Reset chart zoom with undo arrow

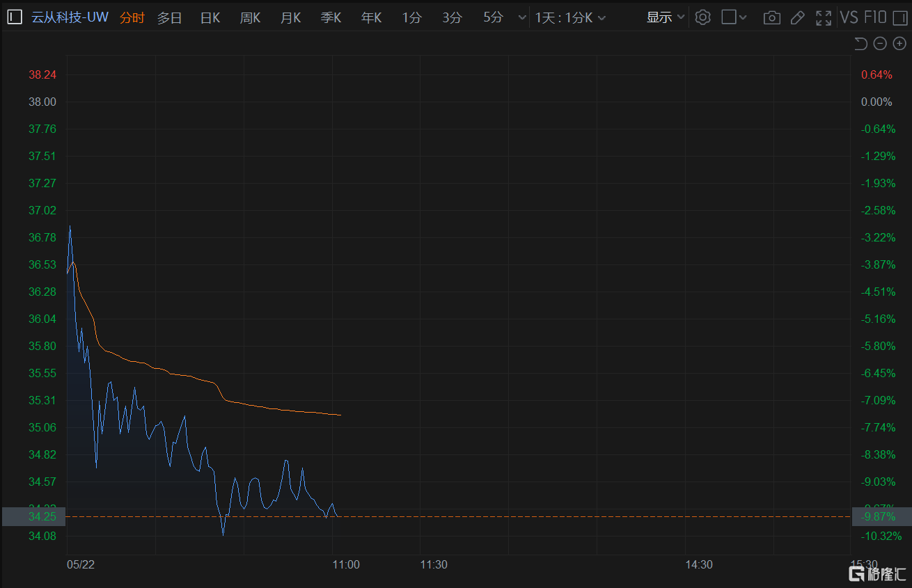point(860,44)
